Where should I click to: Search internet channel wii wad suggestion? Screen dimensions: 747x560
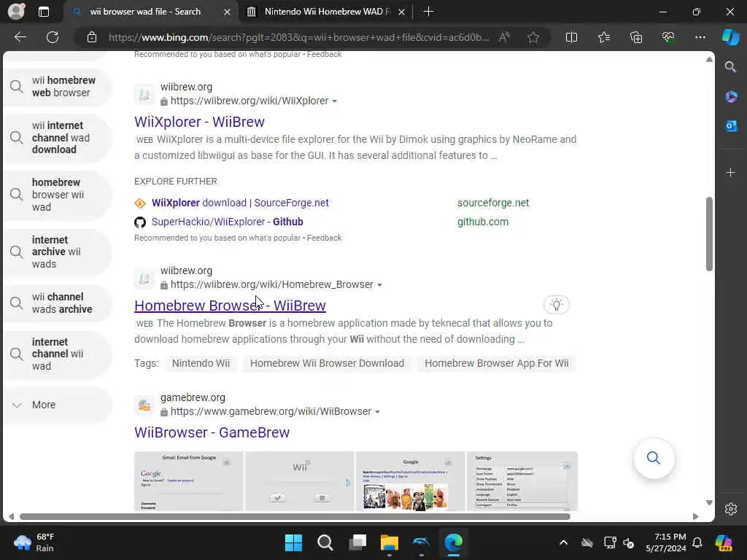[x=57, y=354]
